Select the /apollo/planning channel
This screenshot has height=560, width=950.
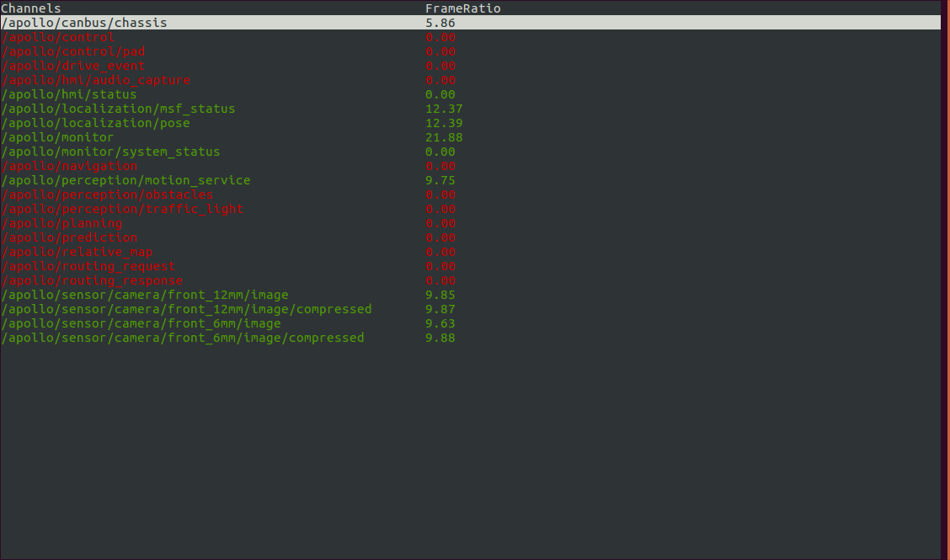click(61, 224)
